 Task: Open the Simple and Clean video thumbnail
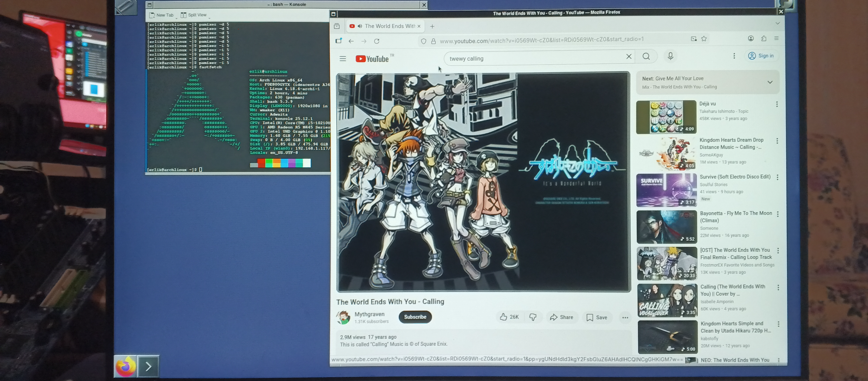click(668, 337)
